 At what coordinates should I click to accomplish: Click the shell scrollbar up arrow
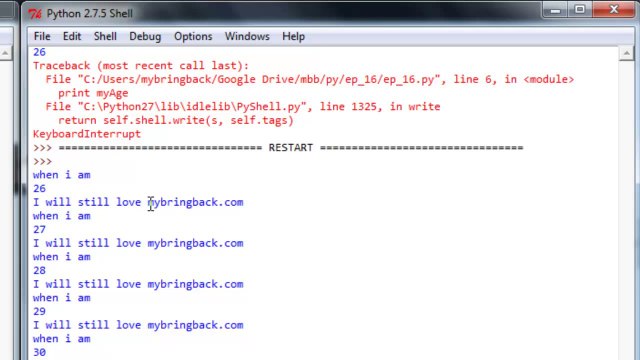tap(626, 53)
